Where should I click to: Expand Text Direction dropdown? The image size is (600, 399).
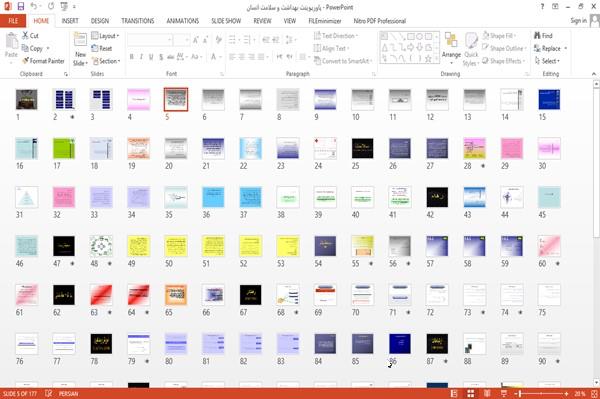(336, 36)
